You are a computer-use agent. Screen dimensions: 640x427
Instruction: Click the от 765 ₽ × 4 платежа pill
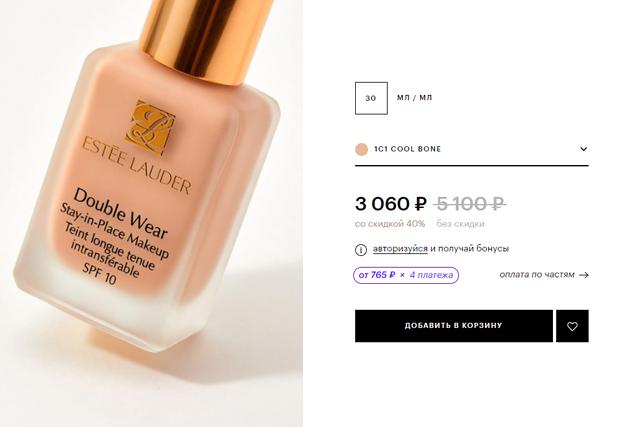pyautogui.click(x=406, y=275)
